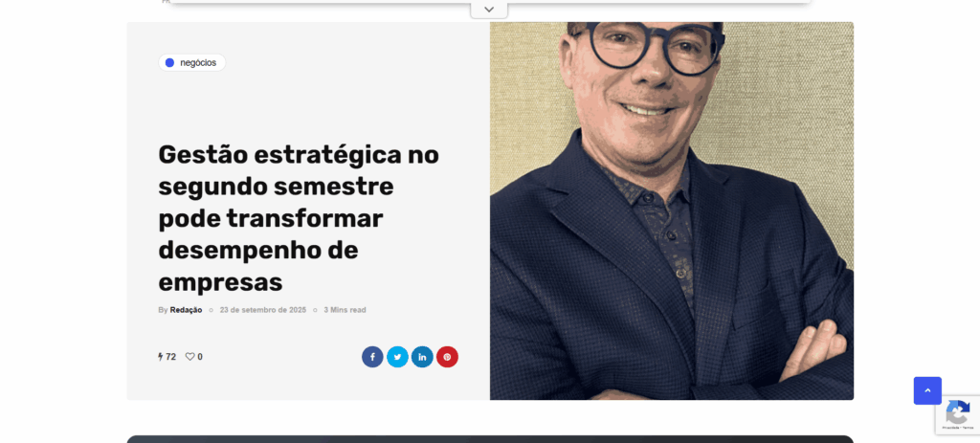This screenshot has width=980, height=443.
Task: Click the reCAPTCHA logo badge
Action: point(957,412)
